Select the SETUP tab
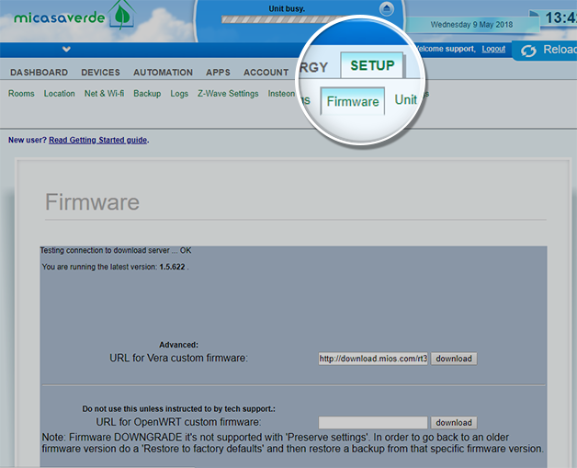 [x=372, y=65]
